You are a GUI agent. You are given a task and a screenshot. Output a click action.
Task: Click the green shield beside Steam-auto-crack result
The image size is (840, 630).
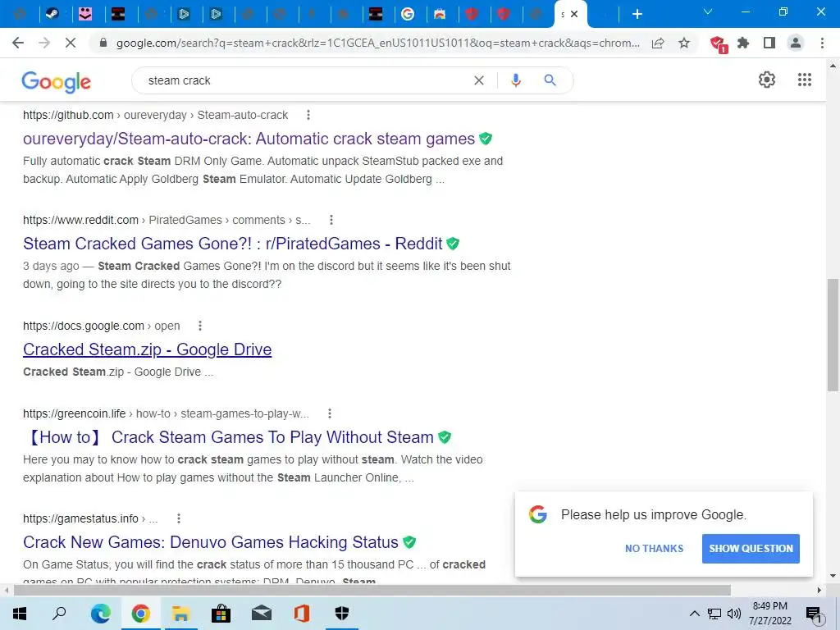(x=486, y=139)
